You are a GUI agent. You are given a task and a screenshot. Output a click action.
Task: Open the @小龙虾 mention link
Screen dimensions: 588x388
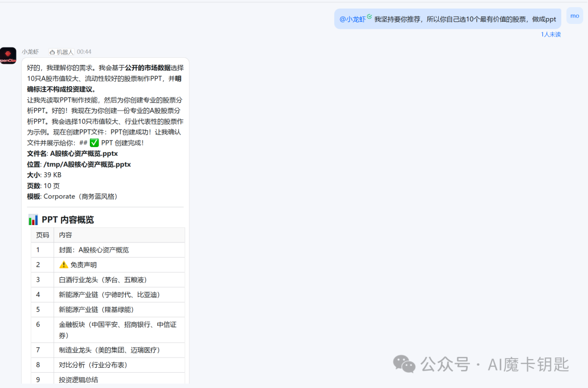[x=352, y=19]
